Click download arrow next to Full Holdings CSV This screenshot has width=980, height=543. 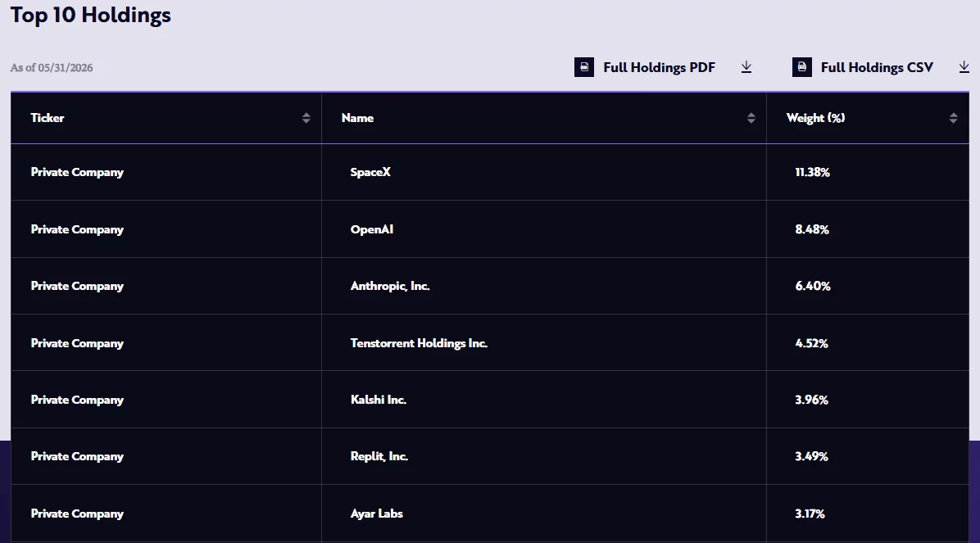(964, 67)
